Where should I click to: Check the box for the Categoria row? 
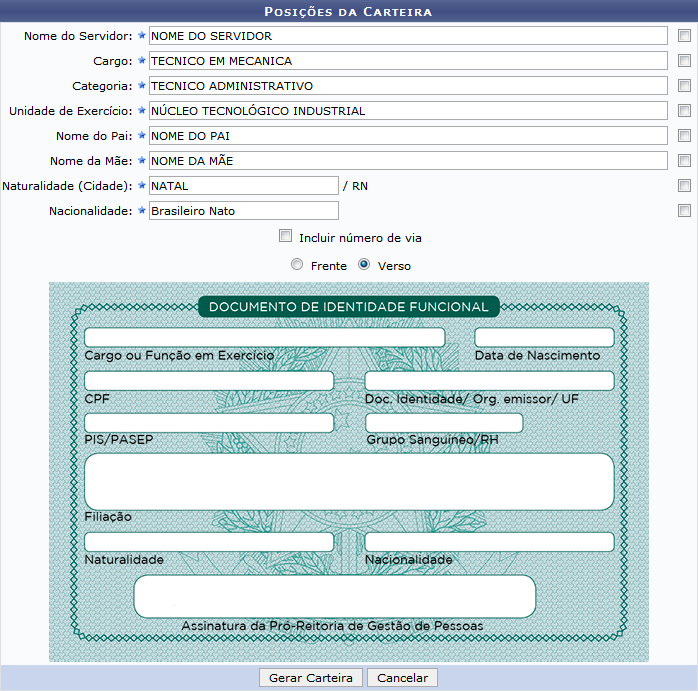[x=684, y=86]
